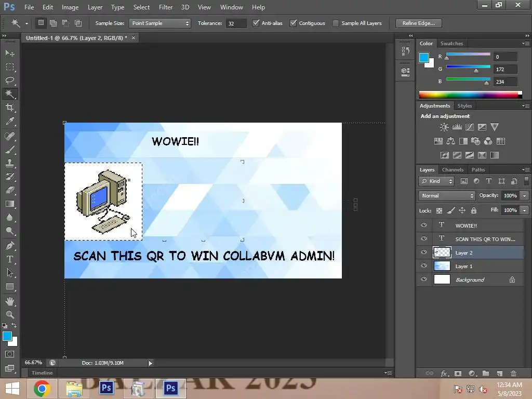Viewport: 532px width, 399px height.
Task: Open the tool preset picker arrow
Action: tap(26, 23)
